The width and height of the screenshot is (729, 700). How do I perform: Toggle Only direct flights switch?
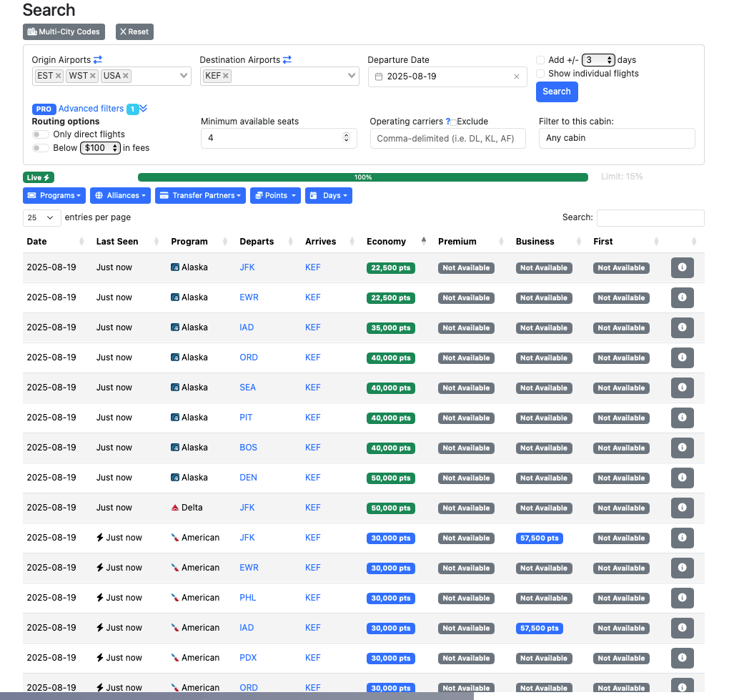tap(41, 134)
